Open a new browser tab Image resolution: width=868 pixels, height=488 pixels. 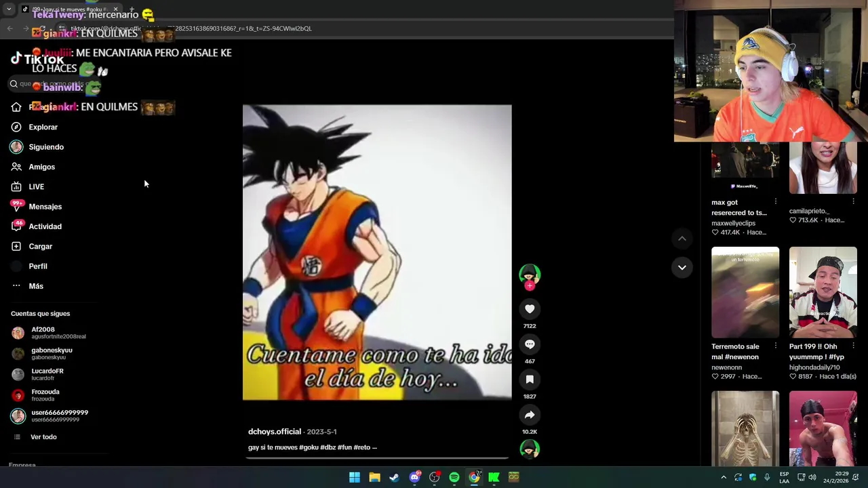pyautogui.click(x=132, y=9)
